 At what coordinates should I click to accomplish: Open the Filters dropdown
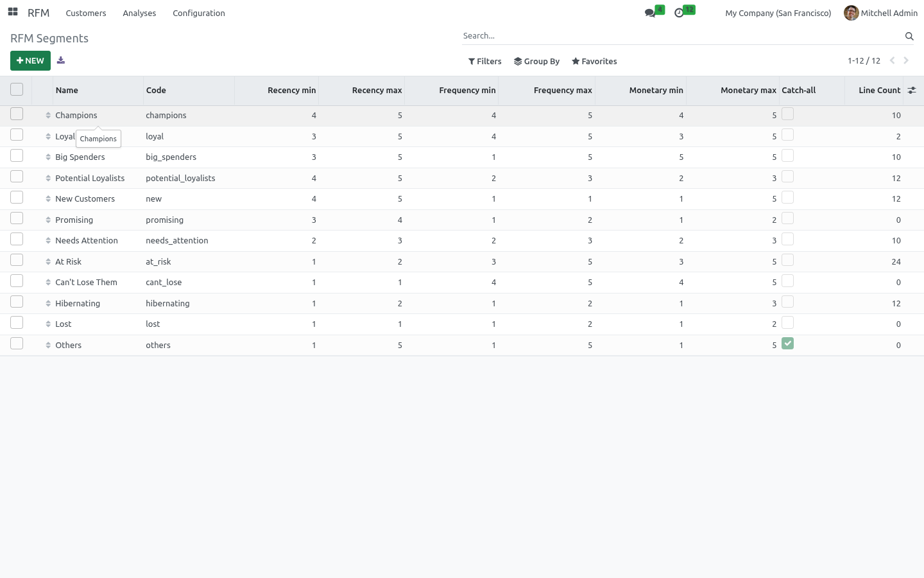(x=485, y=62)
